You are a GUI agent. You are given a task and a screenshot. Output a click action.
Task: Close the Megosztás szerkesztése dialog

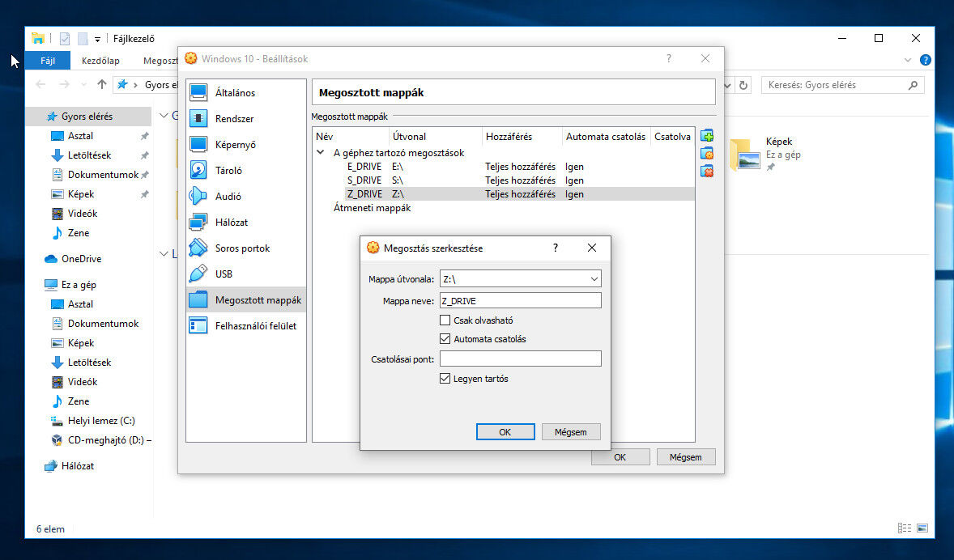pyautogui.click(x=591, y=248)
